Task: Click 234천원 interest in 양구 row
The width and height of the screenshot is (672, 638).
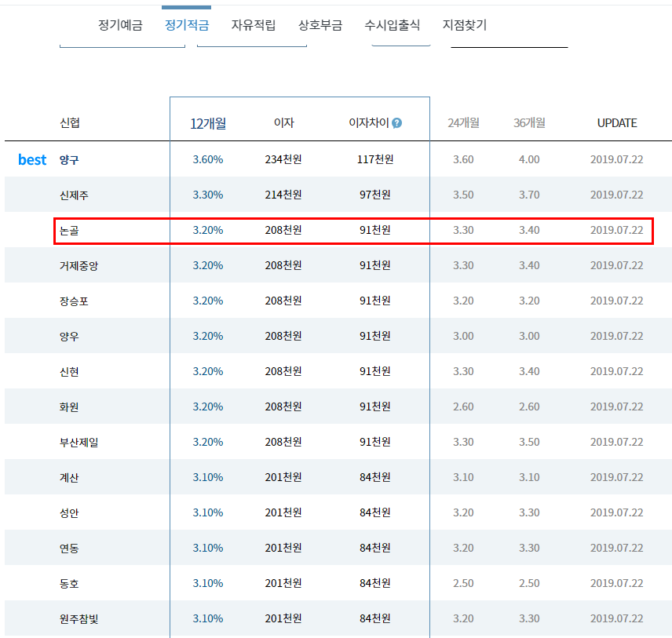Action: pos(283,159)
